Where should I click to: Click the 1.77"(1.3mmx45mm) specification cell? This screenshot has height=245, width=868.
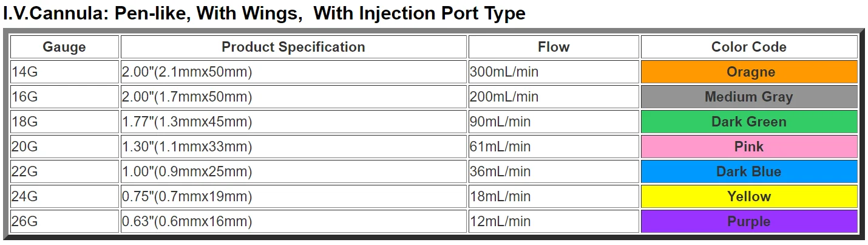tap(293, 122)
